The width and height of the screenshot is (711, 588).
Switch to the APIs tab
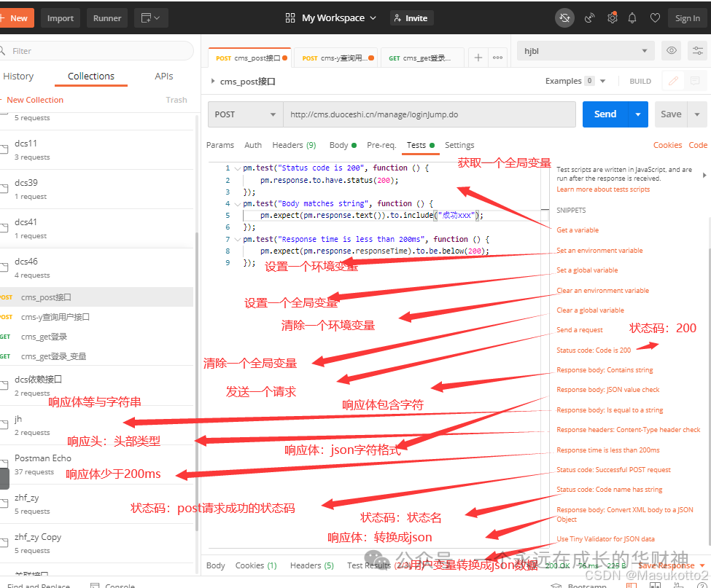coord(163,76)
